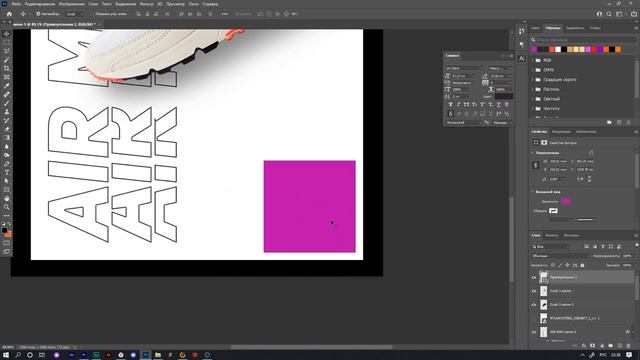The height and width of the screenshot is (360, 640).
Task: Open the auto-select Слой dropdown in options bar
Action: tap(74, 14)
